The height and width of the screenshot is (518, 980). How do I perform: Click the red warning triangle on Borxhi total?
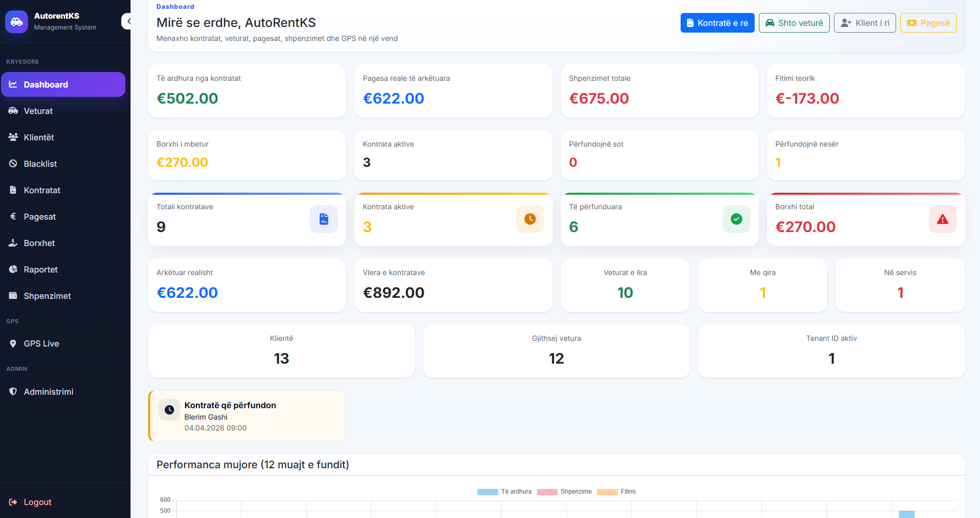(x=942, y=219)
